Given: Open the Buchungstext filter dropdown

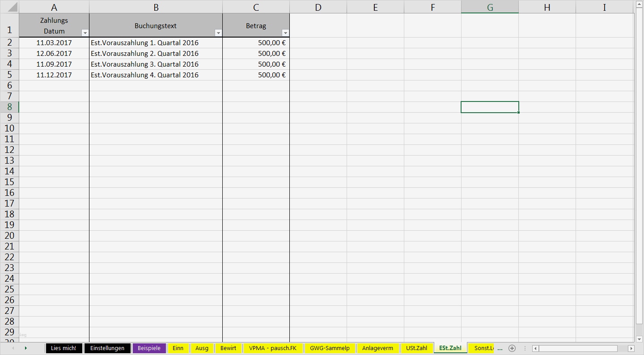Looking at the screenshot, I should [218, 33].
